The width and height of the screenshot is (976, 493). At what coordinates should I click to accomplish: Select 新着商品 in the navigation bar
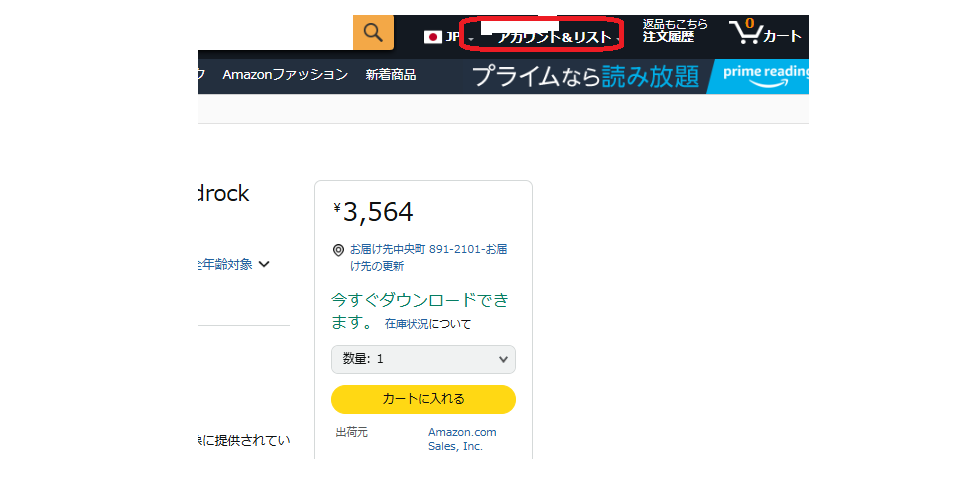(x=391, y=75)
